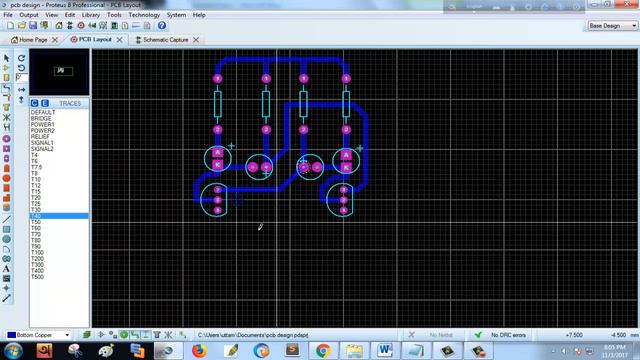Click No DRC errors status indicator
Image resolution: width=640 pixels, height=360 pixels.
point(501,335)
